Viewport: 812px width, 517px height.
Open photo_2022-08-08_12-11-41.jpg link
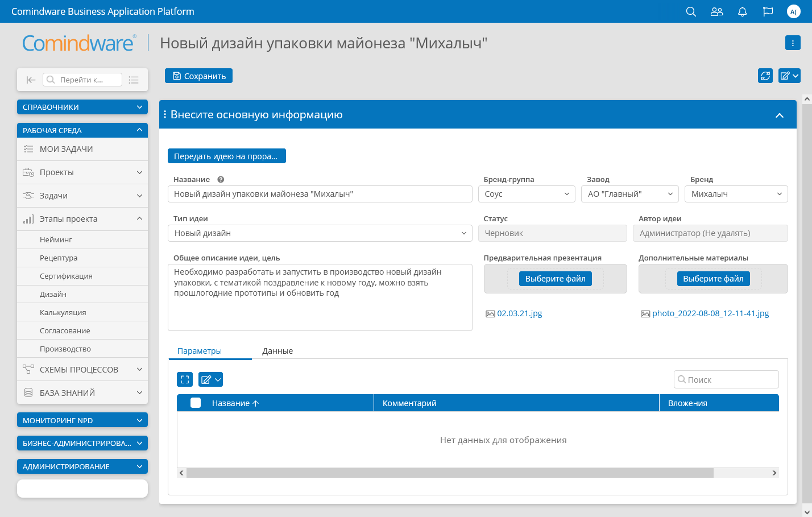[711, 313]
